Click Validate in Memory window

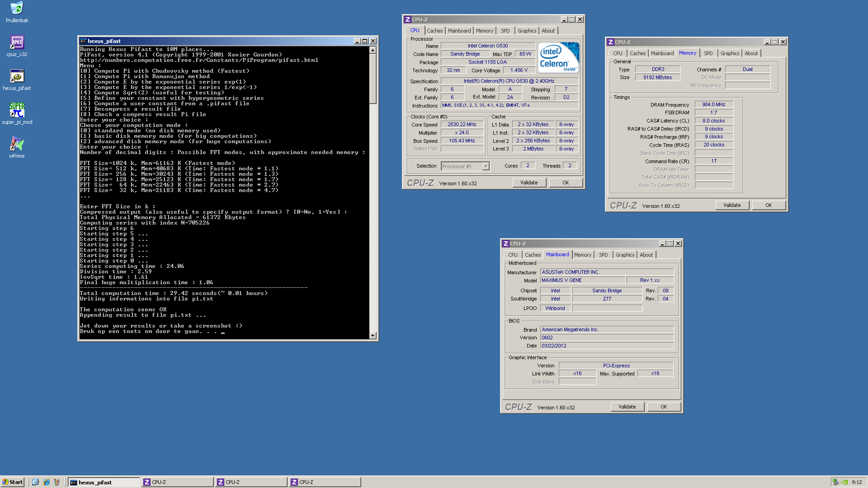pos(732,205)
